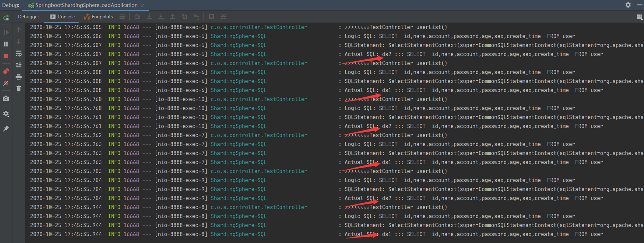Open Evaluate Expression calculator

(211, 17)
